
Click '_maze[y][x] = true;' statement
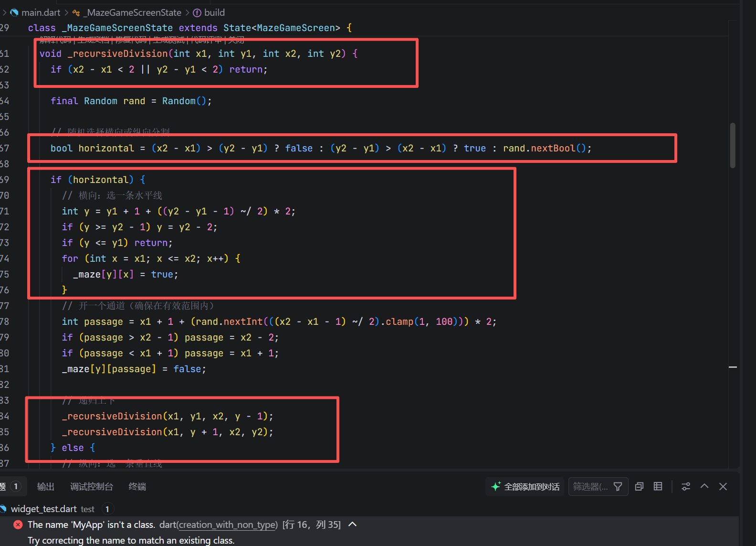pyautogui.click(x=126, y=274)
